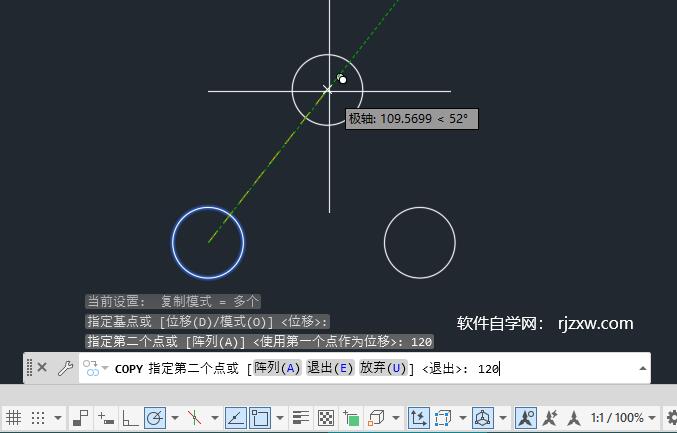Toggle annotation visibility icon
Screen dimensions: 677x433
pyautogui.click(x=526, y=417)
